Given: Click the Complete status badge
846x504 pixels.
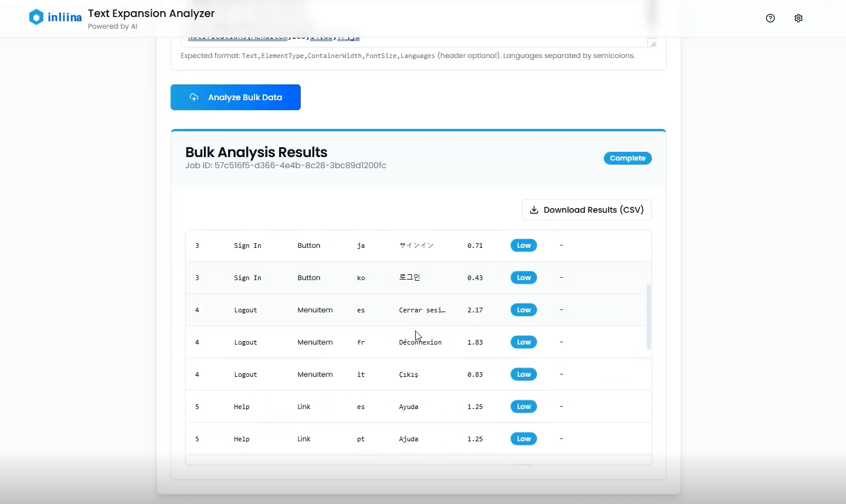Looking at the screenshot, I should [627, 158].
